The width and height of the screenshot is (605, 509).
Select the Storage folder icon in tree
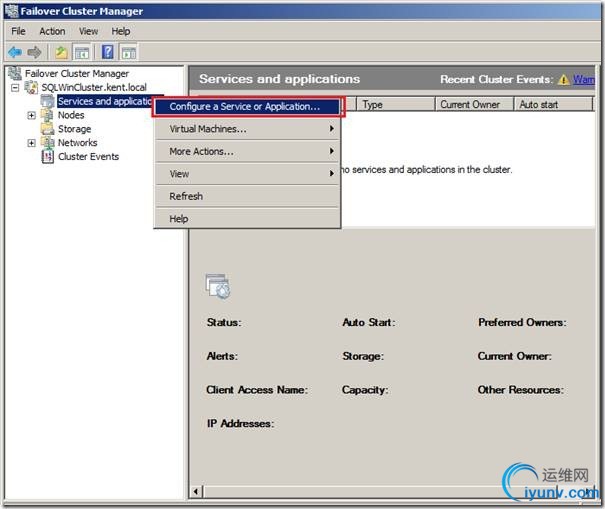(48, 129)
